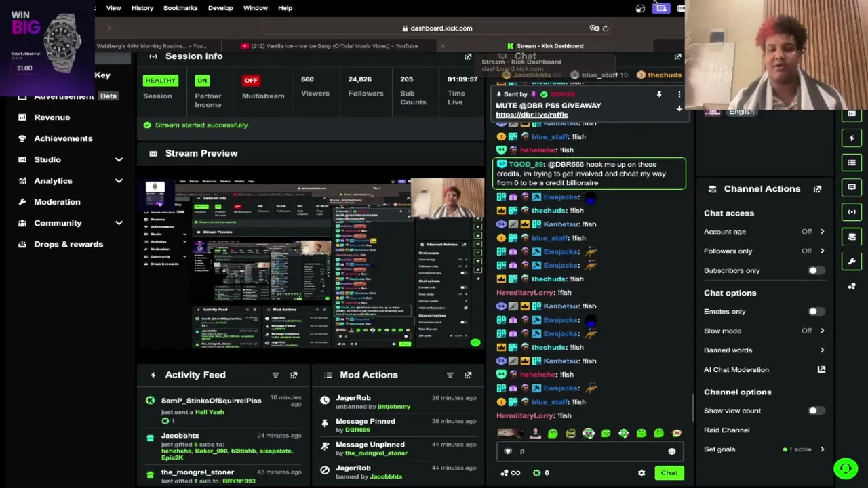The image size is (868, 488).
Task: Open the History menu
Action: point(142,8)
